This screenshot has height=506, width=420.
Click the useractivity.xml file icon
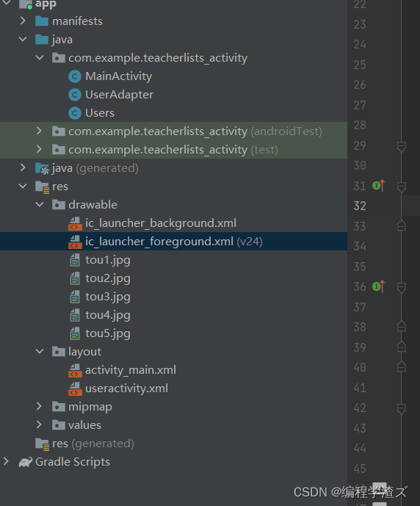(x=75, y=388)
